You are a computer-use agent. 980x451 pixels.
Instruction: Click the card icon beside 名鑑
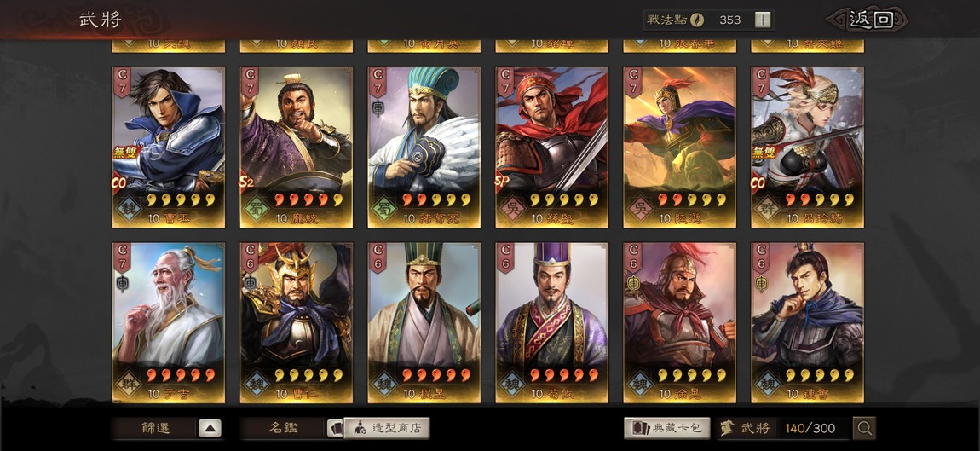(x=336, y=429)
